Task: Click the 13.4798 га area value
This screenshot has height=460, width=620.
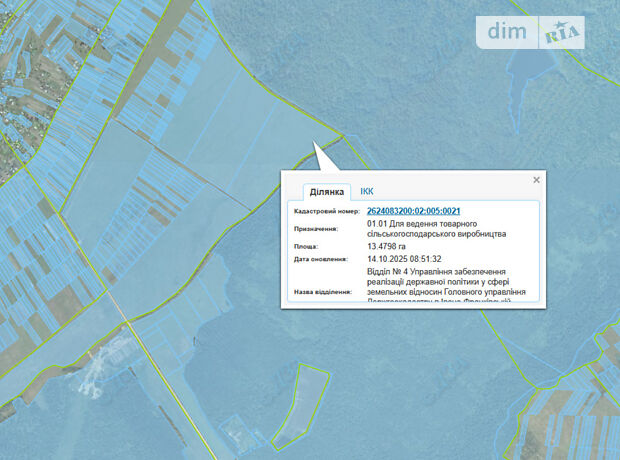Action: coord(392,245)
